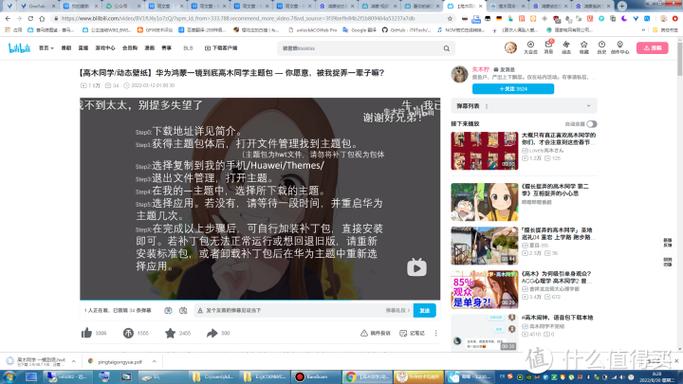Image resolution: width=683 pixels, height=384 pixels.
Task: Open the season two recommended video thumbnail
Action: (x=484, y=202)
